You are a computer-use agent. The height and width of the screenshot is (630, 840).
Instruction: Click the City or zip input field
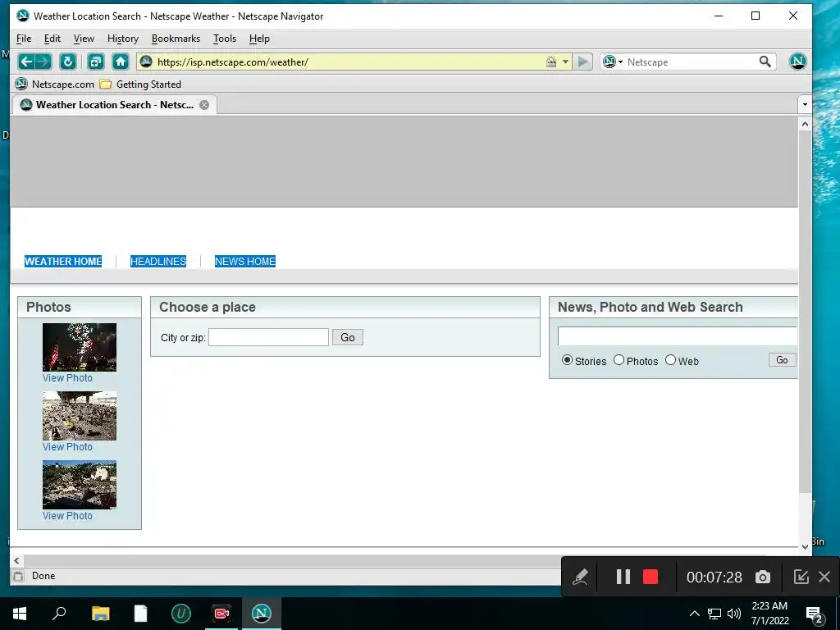coord(268,337)
